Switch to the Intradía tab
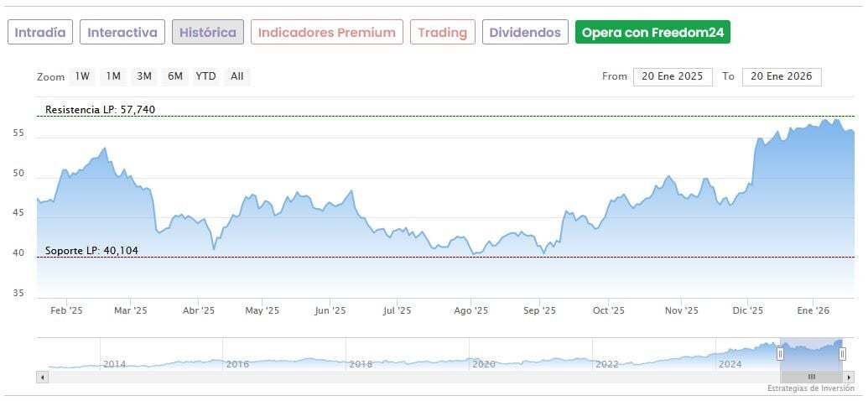 pos(40,33)
